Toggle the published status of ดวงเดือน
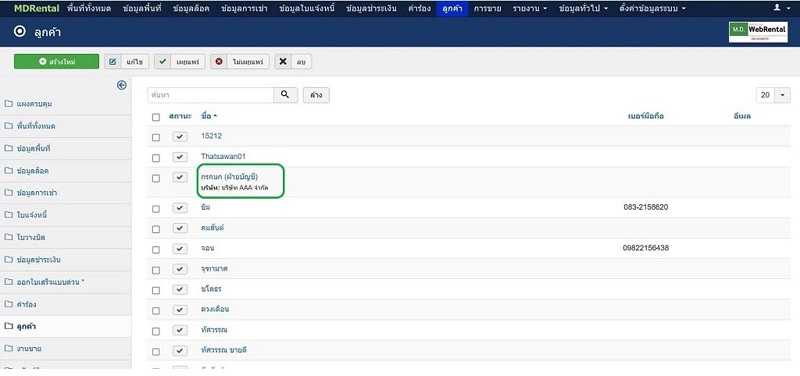Screen dimensions: 800x376 click(180, 310)
